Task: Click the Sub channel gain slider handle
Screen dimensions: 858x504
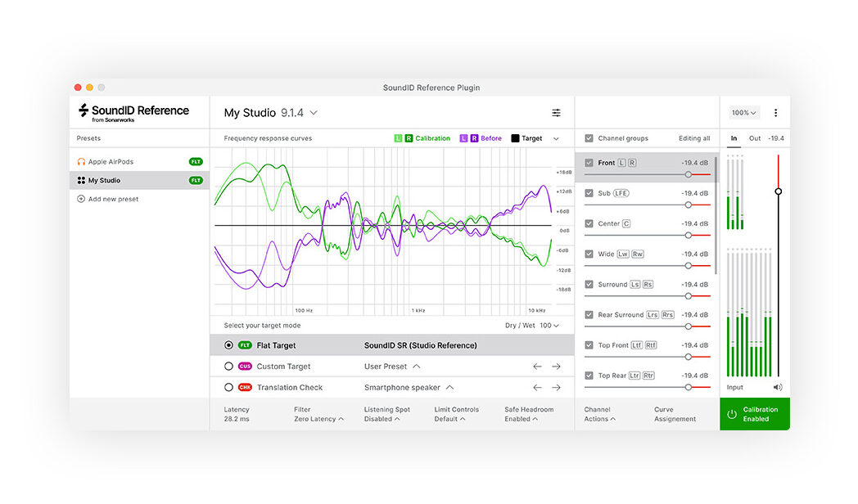Action: (x=689, y=205)
